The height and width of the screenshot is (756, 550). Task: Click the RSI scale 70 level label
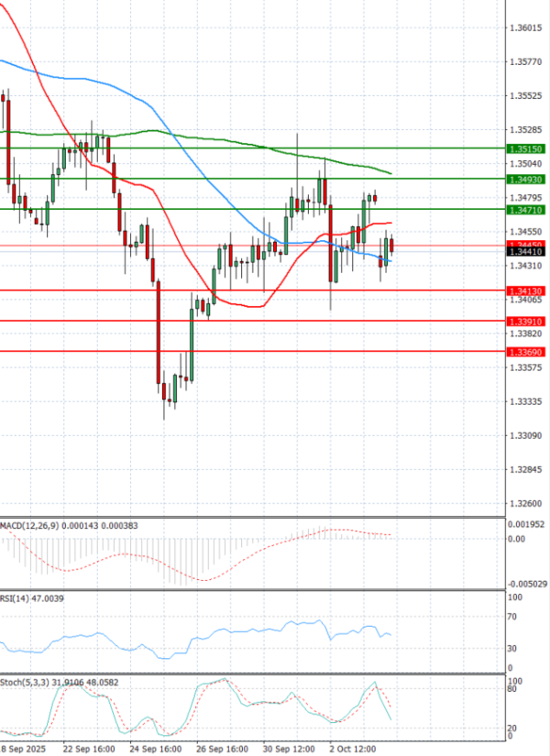(x=515, y=618)
